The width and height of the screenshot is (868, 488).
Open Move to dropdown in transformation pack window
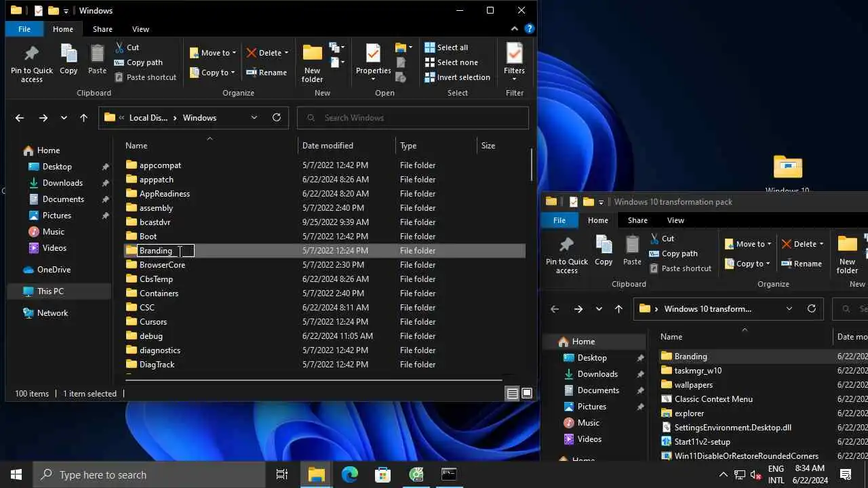748,244
